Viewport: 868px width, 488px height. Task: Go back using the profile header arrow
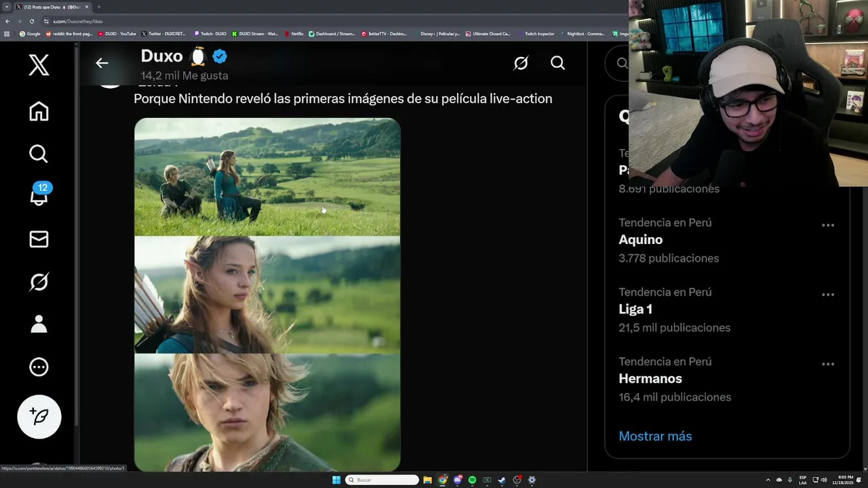point(102,63)
